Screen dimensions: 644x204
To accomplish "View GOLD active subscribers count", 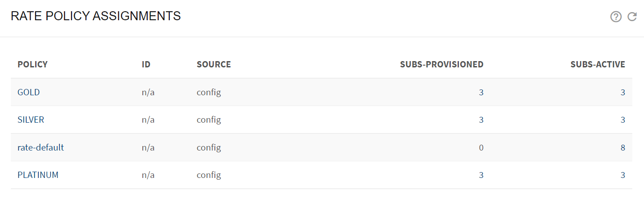I will click(623, 93).
